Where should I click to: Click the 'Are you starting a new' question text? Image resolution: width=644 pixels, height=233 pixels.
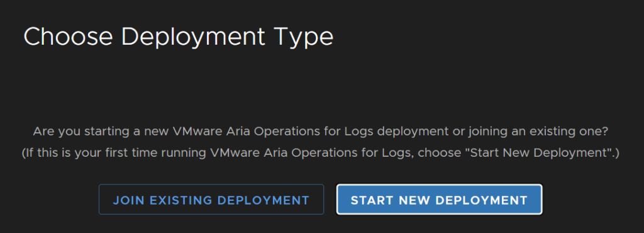[x=320, y=132]
